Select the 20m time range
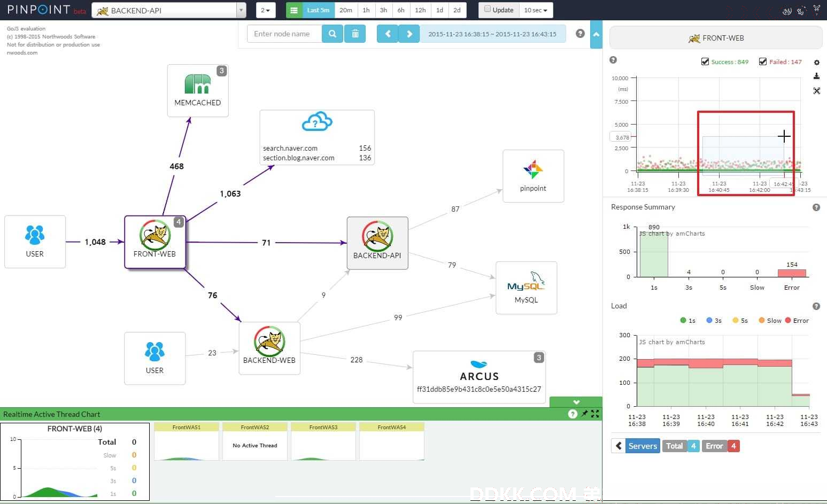827x504 pixels. [x=346, y=10]
